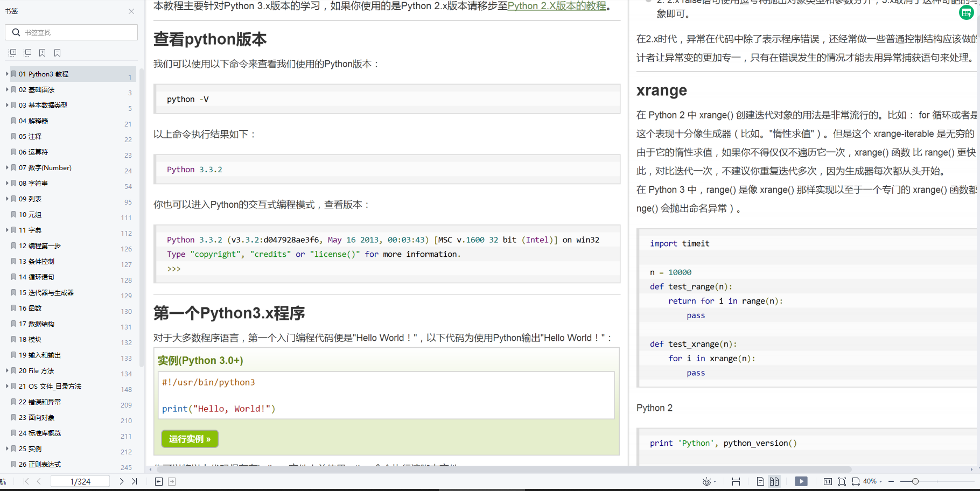
Task: Open bookmark 18 模块
Action: (30, 339)
